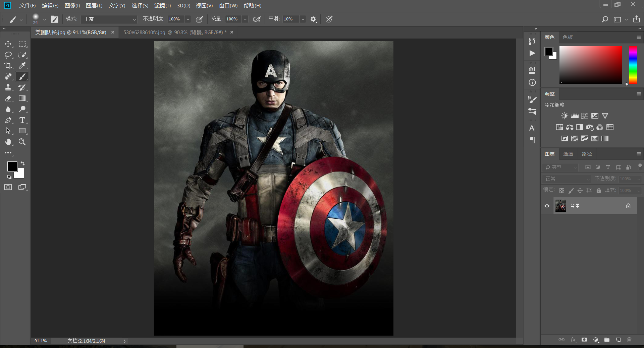Open the 文件(F) menu
Viewport: 644px width, 348px height.
click(28, 6)
